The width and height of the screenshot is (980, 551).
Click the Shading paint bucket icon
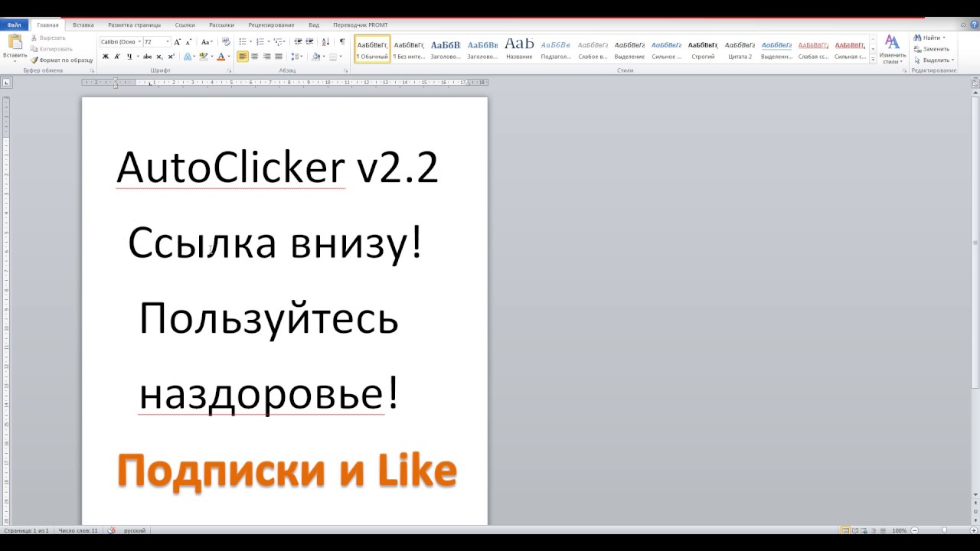pyautogui.click(x=315, y=57)
